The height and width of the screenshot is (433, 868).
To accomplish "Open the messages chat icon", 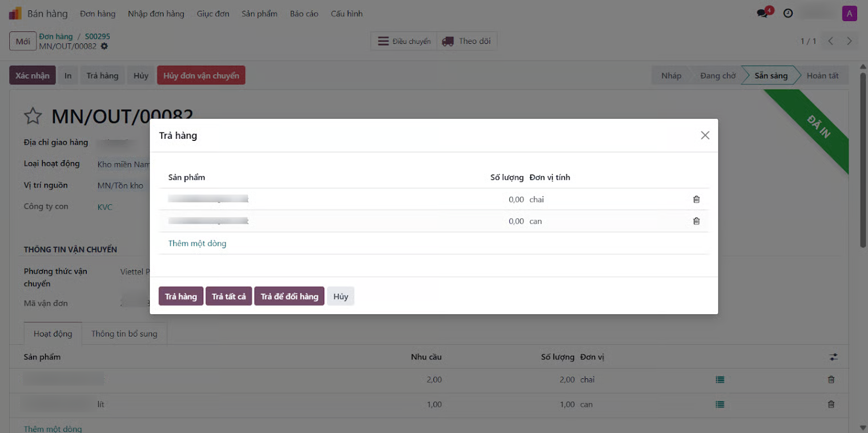I will (x=762, y=13).
